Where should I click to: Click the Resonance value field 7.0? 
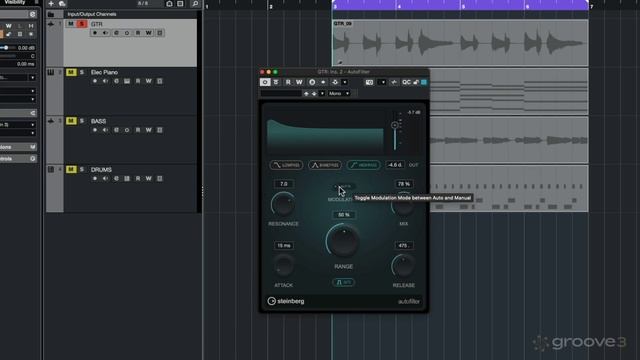pos(284,184)
